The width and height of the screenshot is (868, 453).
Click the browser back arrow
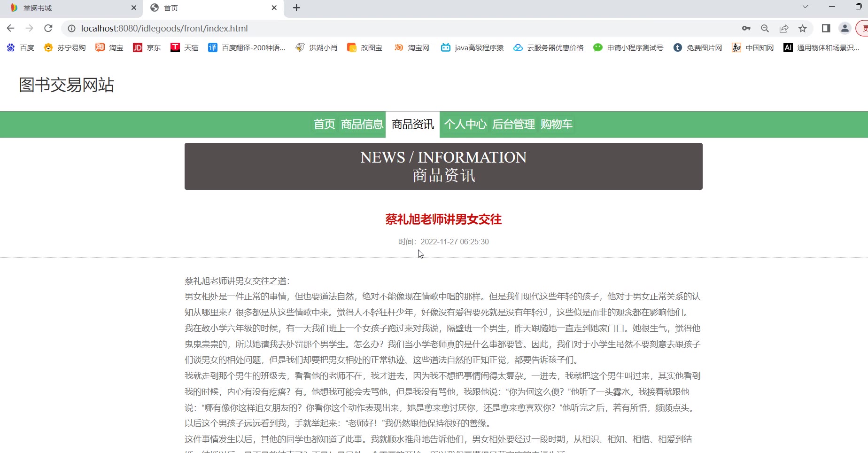(10, 28)
